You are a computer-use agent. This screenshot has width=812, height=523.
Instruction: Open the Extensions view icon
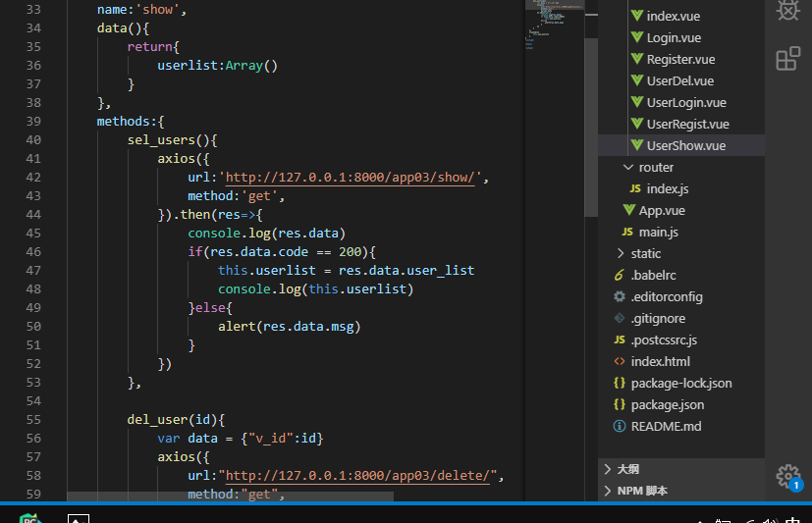click(x=787, y=59)
